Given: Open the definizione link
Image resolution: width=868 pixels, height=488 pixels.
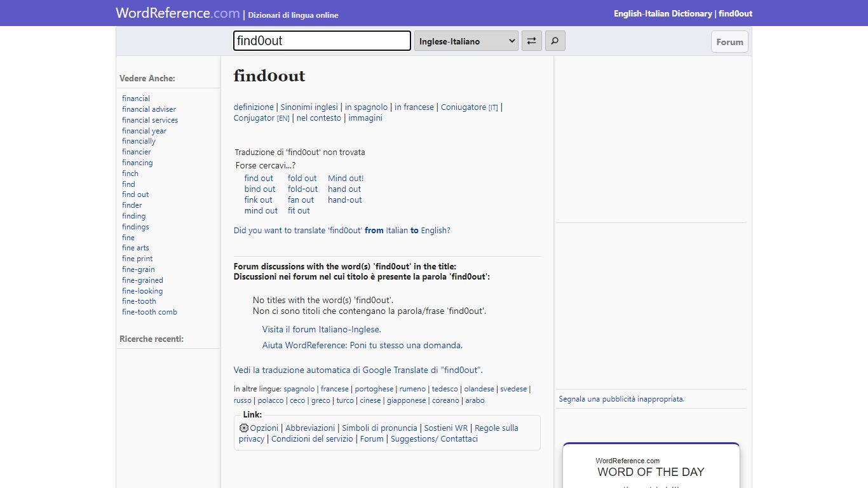Looking at the screenshot, I should [x=254, y=107].
